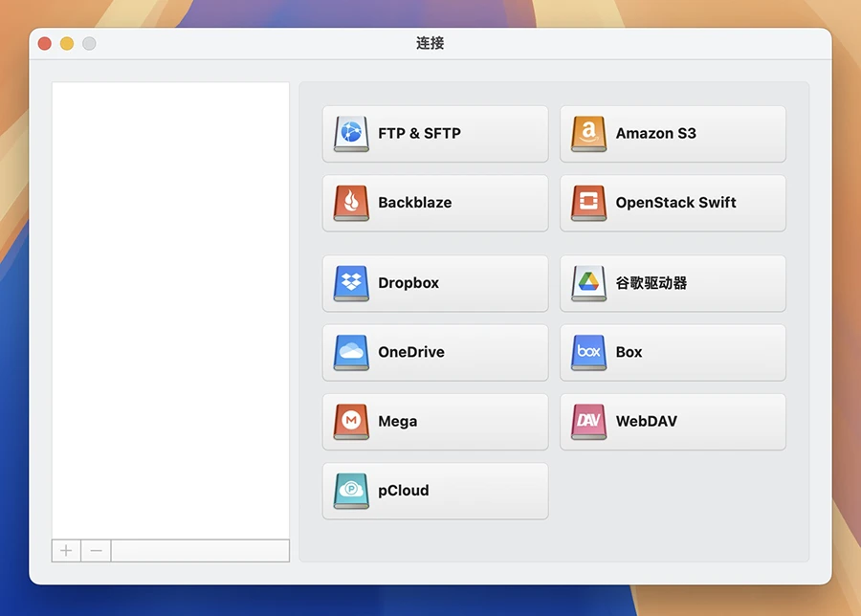Close the 连接 window with red button
Viewport: 861px width, 616px height.
45,44
